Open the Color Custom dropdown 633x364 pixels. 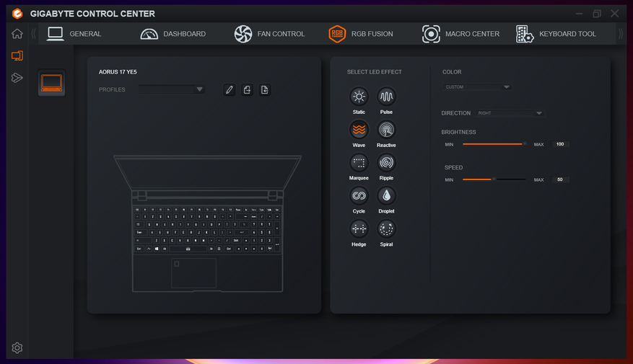click(477, 87)
